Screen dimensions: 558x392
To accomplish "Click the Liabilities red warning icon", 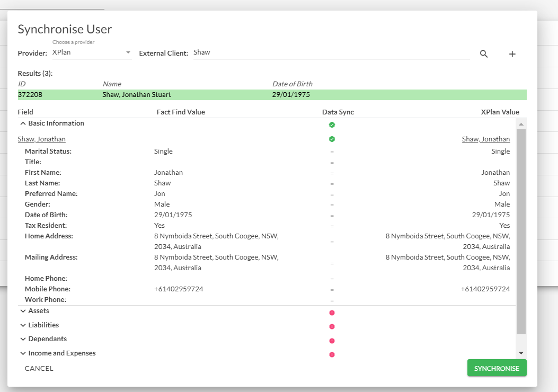I will click(x=332, y=326).
